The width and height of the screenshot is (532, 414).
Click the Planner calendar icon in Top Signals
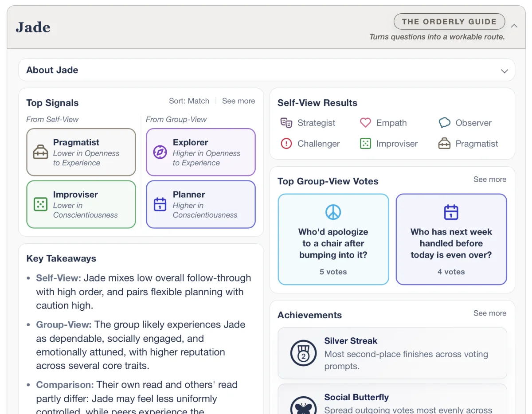[x=160, y=204]
